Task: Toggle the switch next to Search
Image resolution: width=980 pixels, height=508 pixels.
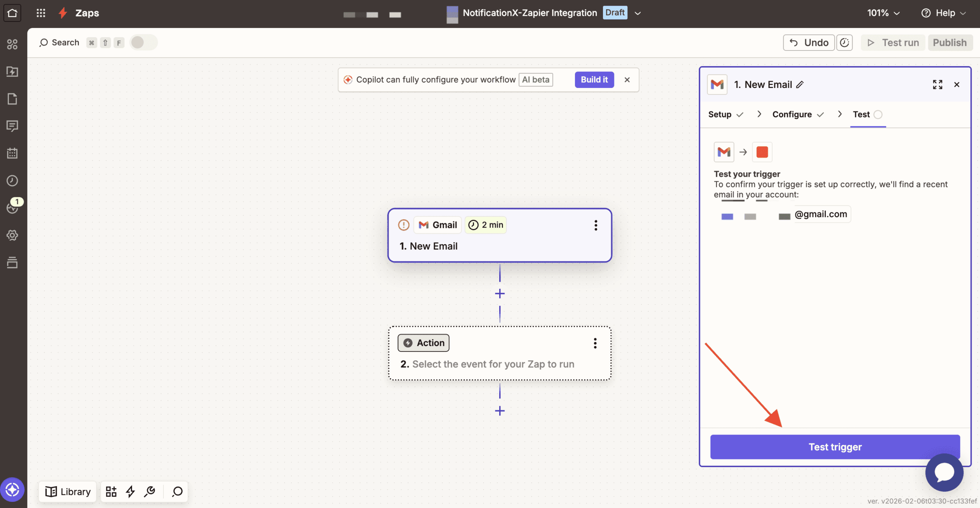Action: [x=144, y=42]
